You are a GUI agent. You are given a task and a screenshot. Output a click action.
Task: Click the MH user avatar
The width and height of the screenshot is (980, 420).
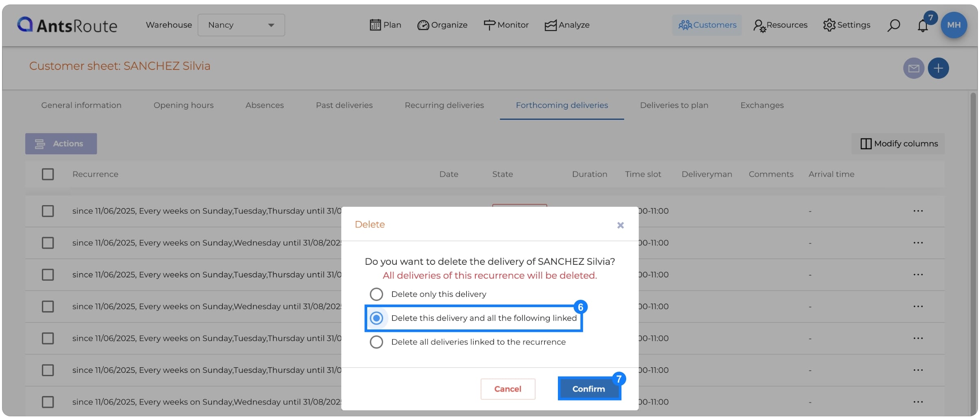954,25
